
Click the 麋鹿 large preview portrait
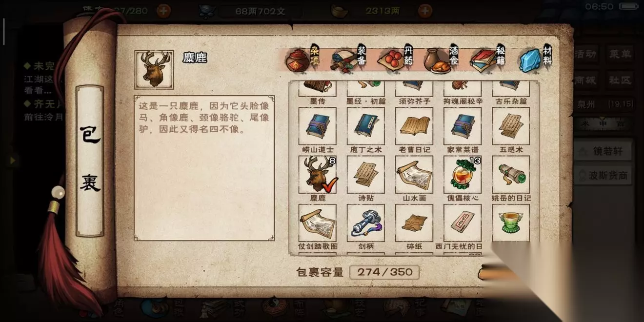click(x=154, y=70)
